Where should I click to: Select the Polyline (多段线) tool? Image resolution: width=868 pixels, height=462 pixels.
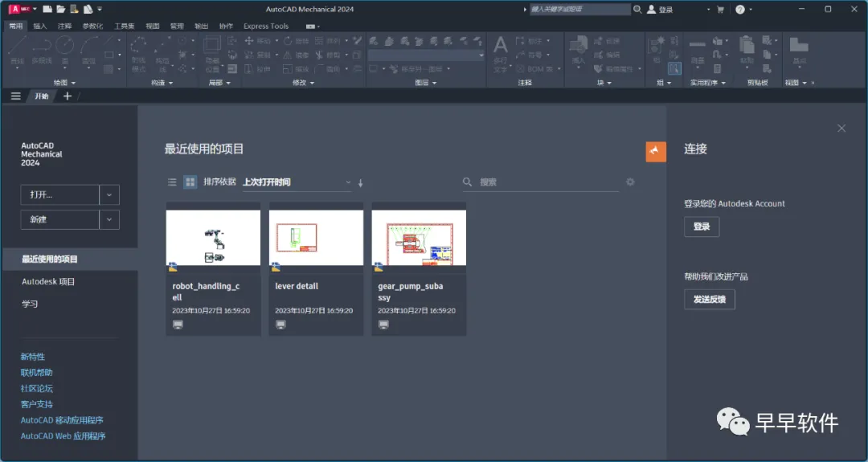(x=41, y=51)
